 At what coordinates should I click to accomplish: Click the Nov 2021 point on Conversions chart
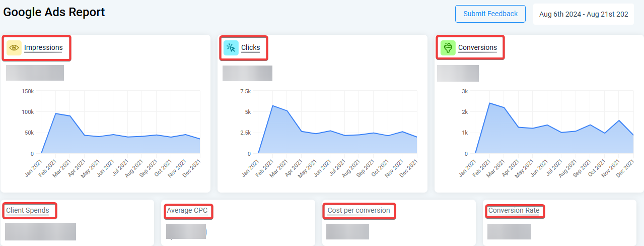click(619, 120)
